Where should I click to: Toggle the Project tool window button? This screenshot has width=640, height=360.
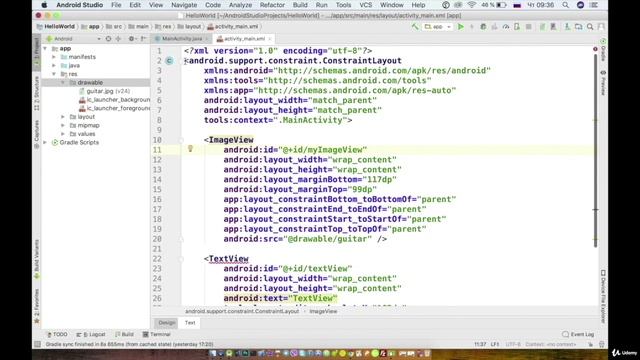coord(36,53)
